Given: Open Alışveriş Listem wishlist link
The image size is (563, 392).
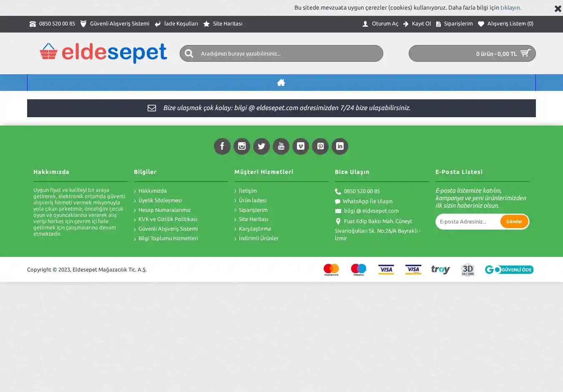Looking at the screenshot, I should (505, 24).
